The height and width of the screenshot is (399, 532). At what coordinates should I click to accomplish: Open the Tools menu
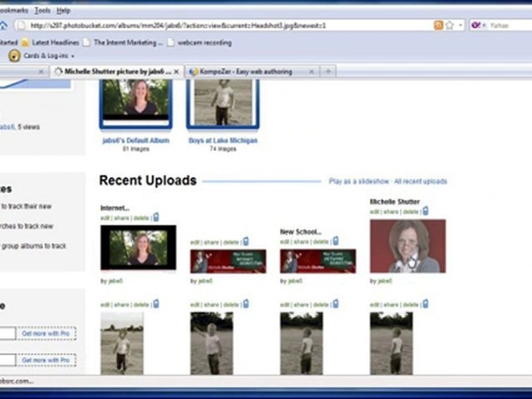coord(43,11)
